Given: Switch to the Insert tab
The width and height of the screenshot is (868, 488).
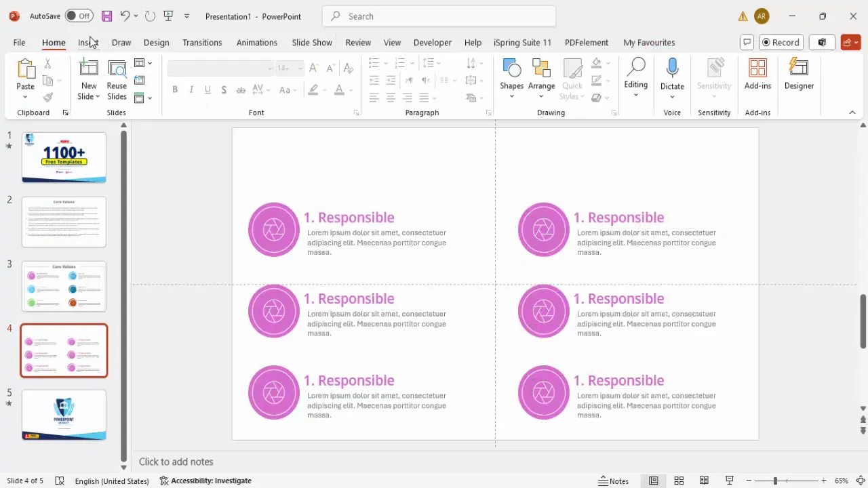Looking at the screenshot, I should tap(88, 42).
